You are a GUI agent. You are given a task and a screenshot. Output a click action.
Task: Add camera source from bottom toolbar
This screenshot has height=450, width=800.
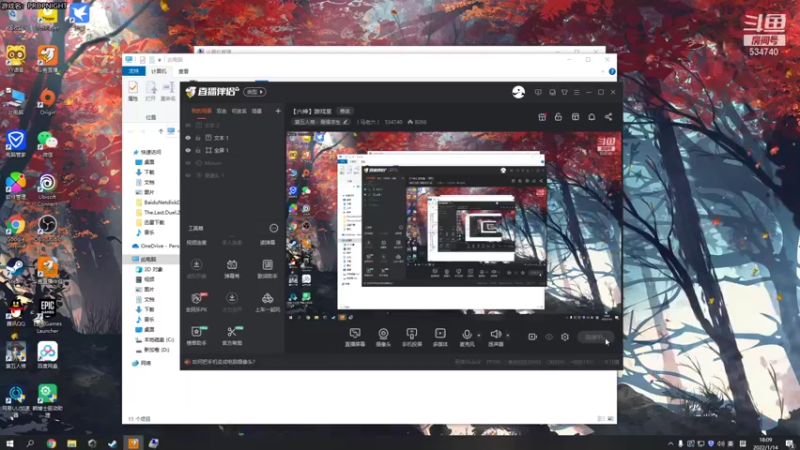[383, 337]
